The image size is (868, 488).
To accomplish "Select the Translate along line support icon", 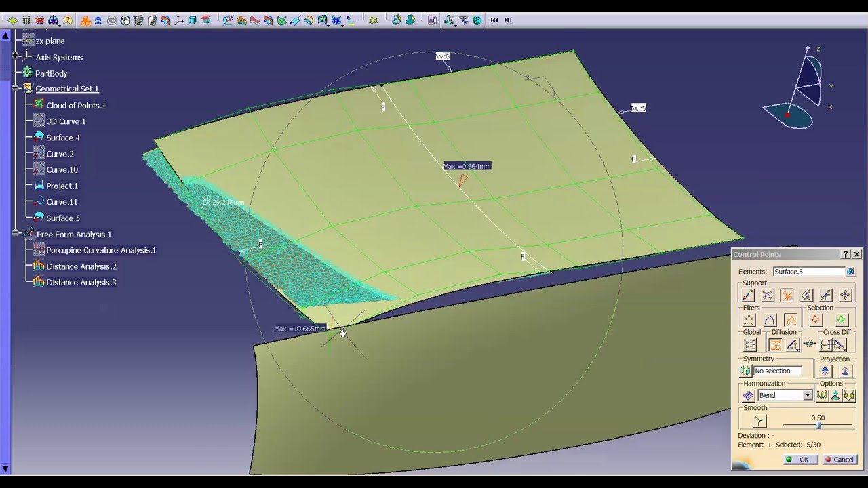I will (748, 295).
